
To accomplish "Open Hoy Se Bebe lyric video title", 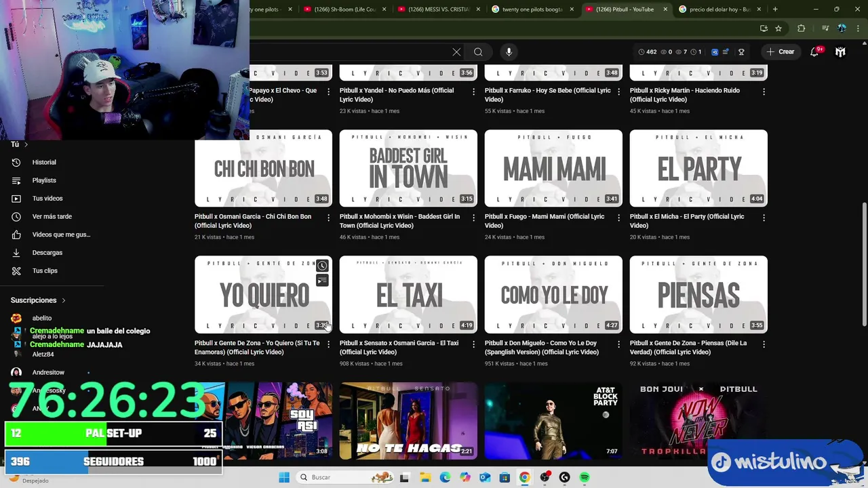I will (548, 95).
